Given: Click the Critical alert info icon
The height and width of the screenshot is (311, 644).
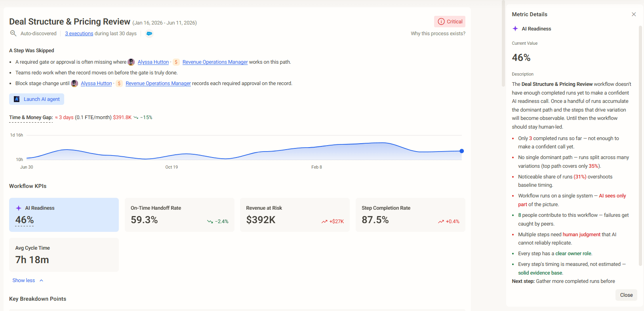Looking at the screenshot, I should pyautogui.click(x=441, y=22).
